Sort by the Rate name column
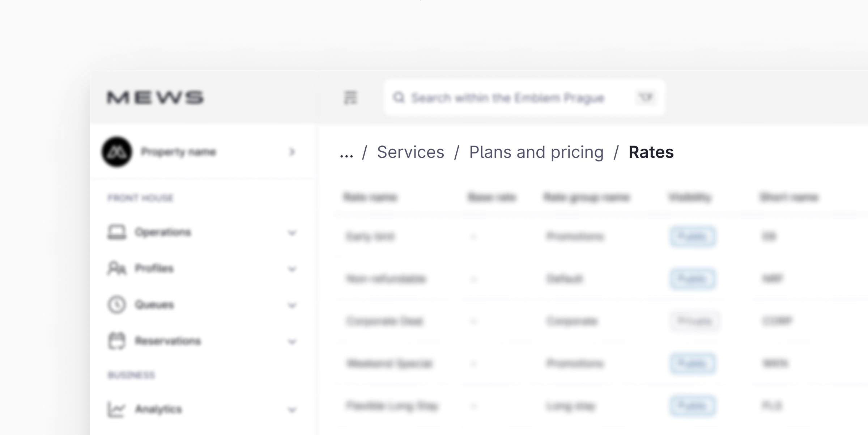Image resolution: width=868 pixels, height=435 pixels. pyautogui.click(x=370, y=197)
